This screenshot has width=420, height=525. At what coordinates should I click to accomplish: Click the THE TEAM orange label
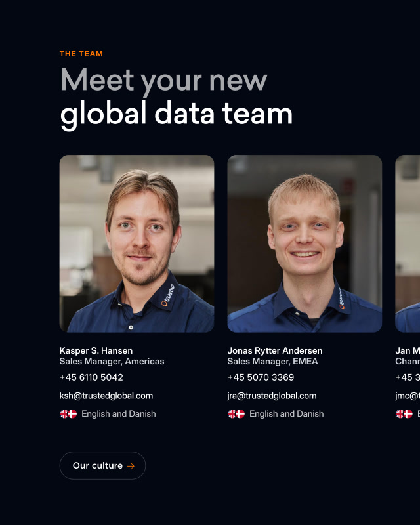point(81,54)
